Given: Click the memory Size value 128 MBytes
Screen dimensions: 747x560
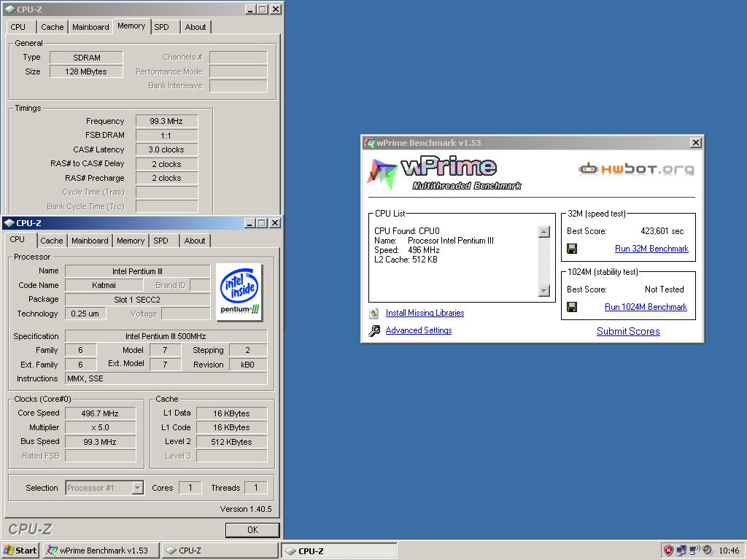Looking at the screenshot, I should pyautogui.click(x=86, y=72).
